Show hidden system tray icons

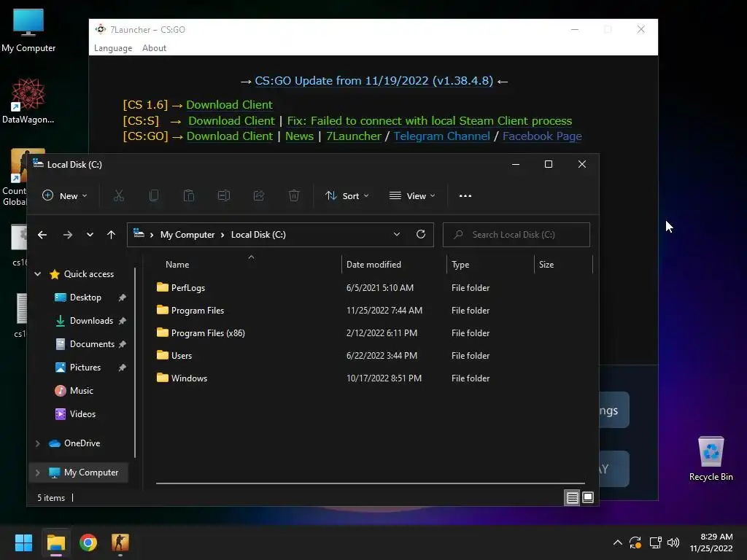click(x=617, y=542)
